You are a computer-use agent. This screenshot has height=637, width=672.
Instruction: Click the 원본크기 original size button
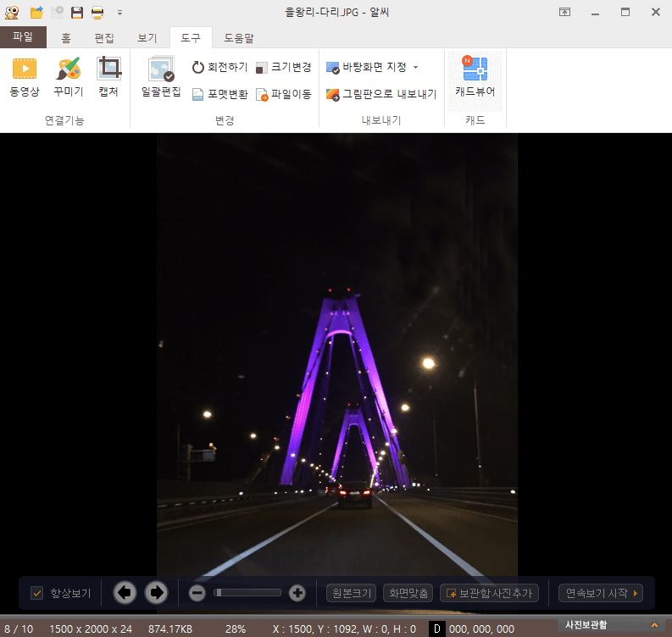[352, 593]
